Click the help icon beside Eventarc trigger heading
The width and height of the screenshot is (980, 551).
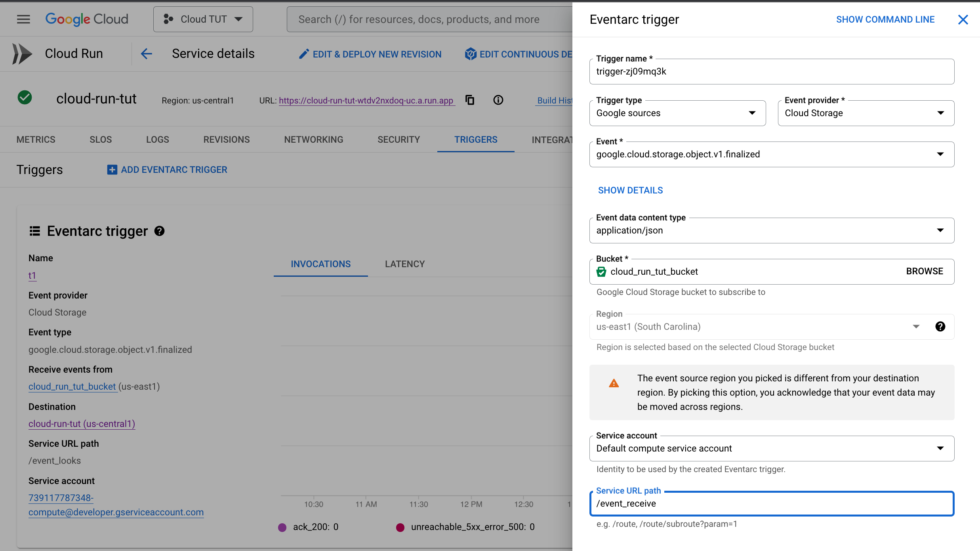click(x=159, y=231)
